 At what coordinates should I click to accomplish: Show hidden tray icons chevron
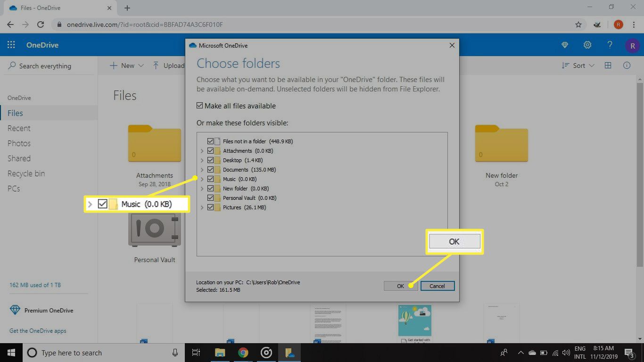(x=520, y=353)
